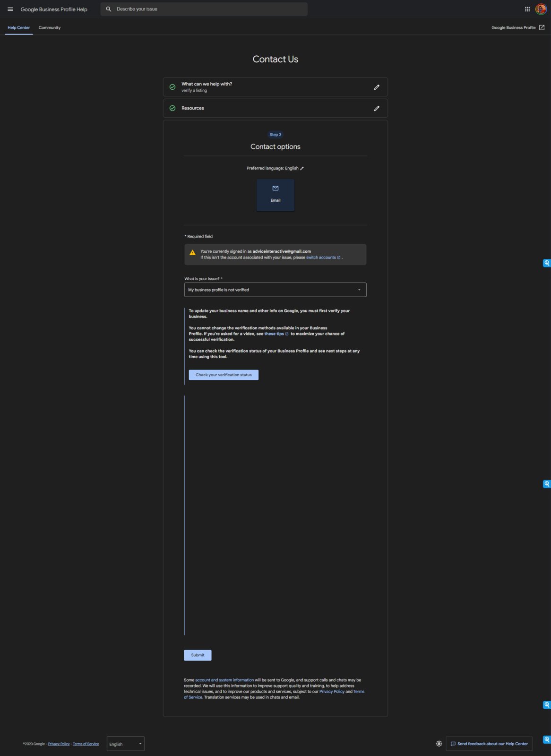Click the search magnifier icon
Image resolution: width=551 pixels, height=756 pixels.
point(109,9)
